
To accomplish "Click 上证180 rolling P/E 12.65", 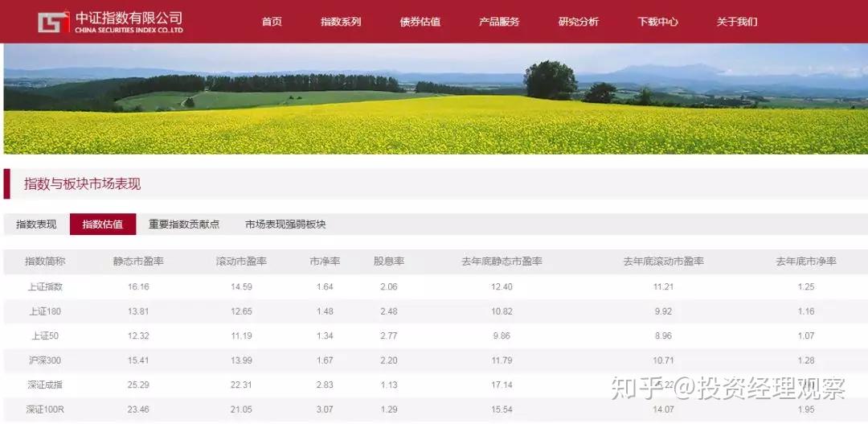I will [241, 311].
